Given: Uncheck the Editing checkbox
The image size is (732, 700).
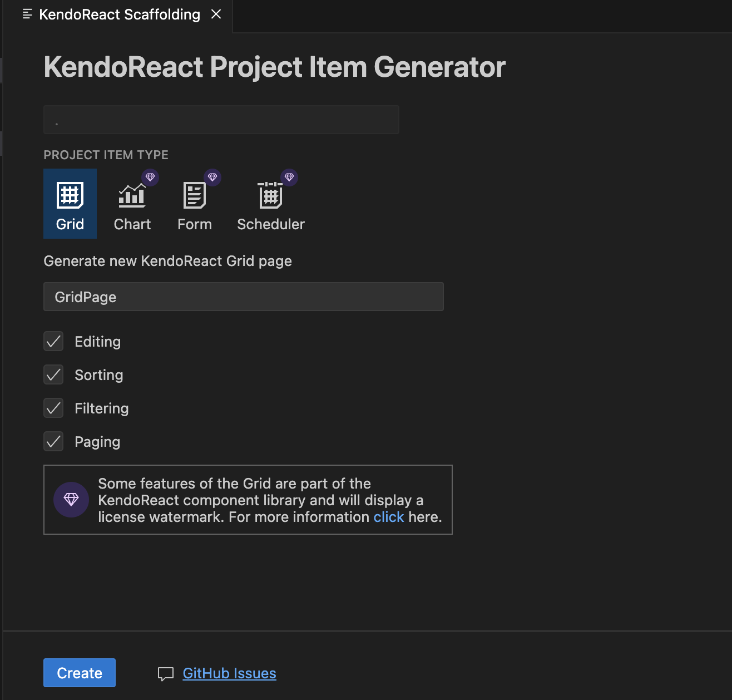Looking at the screenshot, I should [53, 341].
